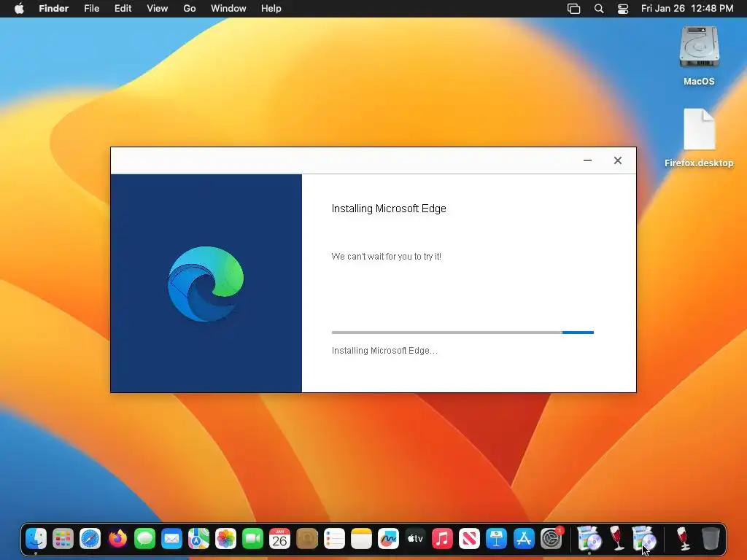
Task: Launch FaceTime from the dock
Action: tap(252, 539)
